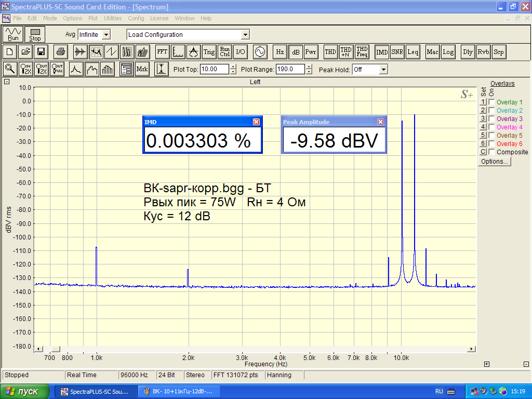Click the signal generator sine icon
Viewport: 532px width, 399px height.
pos(259,52)
